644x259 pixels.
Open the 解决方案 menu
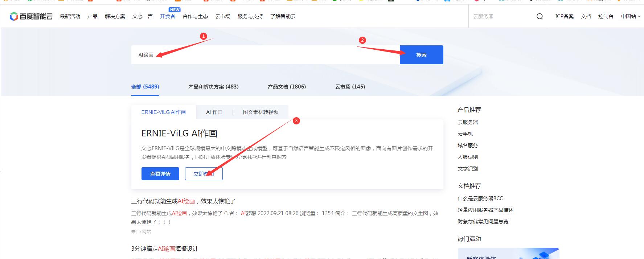click(115, 16)
